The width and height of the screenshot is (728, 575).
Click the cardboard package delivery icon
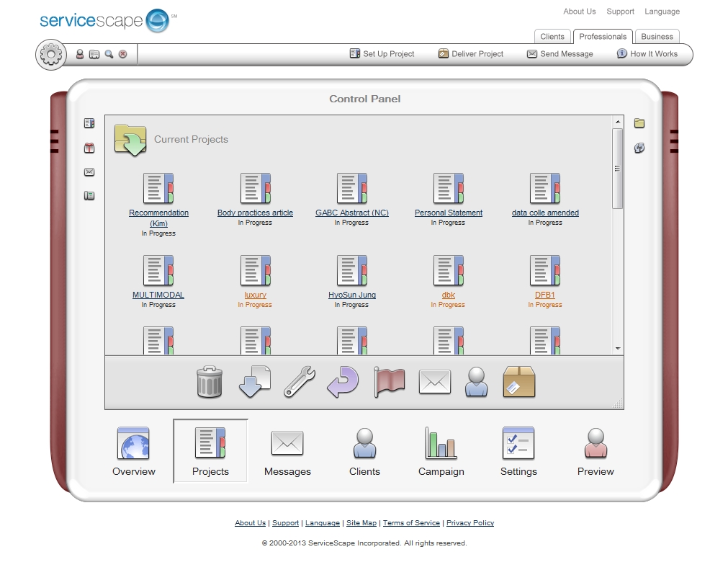519,382
